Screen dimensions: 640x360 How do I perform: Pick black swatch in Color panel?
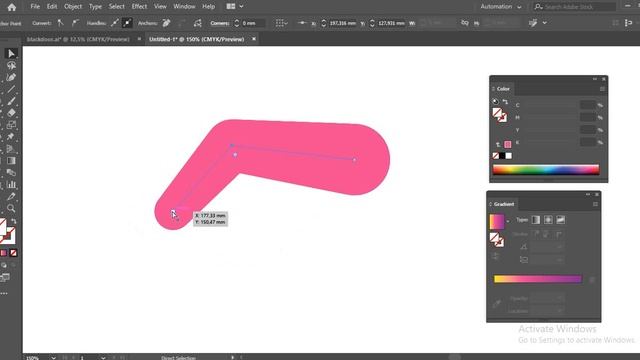click(x=502, y=156)
